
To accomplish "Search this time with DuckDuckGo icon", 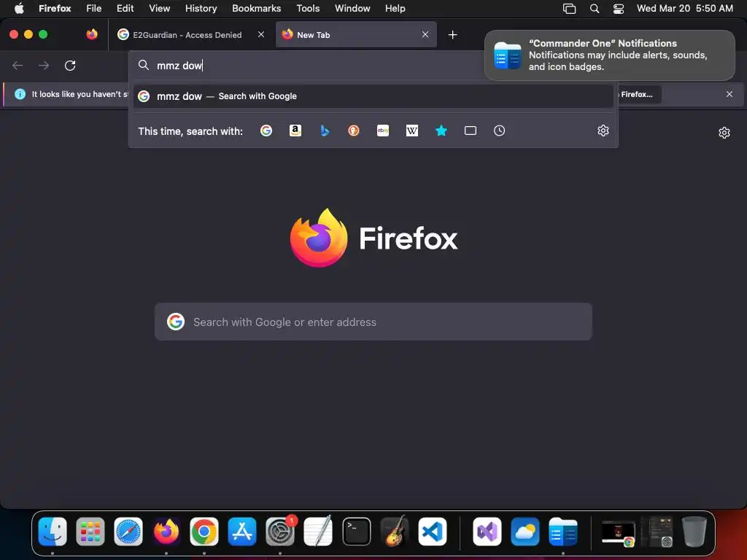I will (x=354, y=131).
